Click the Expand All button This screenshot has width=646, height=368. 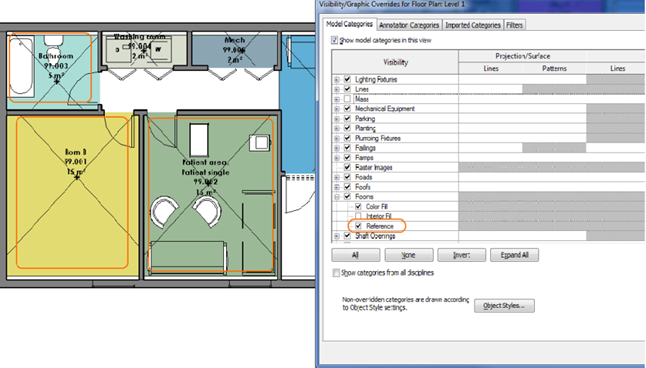(x=514, y=255)
